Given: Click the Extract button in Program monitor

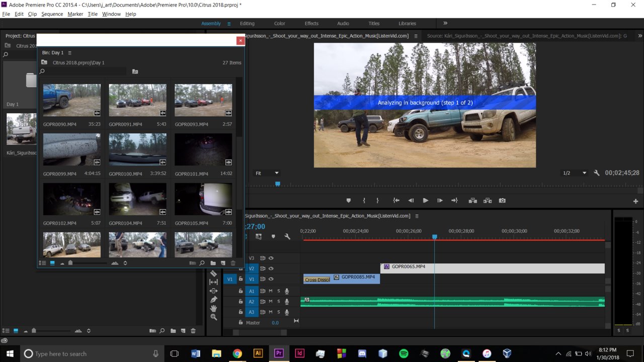Looking at the screenshot, I should click(x=488, y=201).
